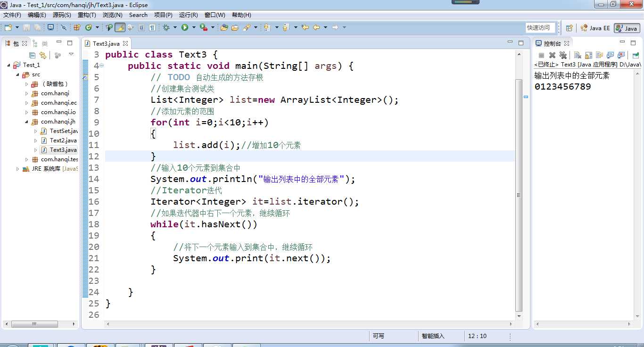The height and width of the screenshot is (347, 644).
Task: Click the green Run button
Action: (x=185, y=28)
